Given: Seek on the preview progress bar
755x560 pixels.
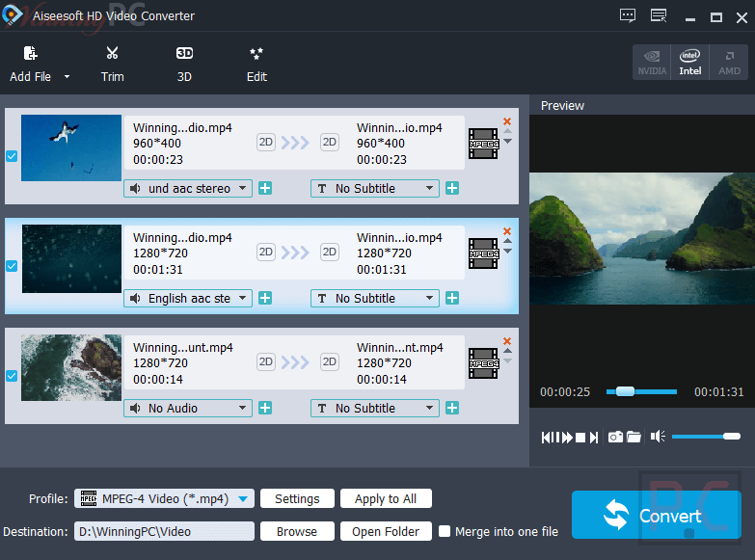Looking at the screenshot, I should (641, 391).
